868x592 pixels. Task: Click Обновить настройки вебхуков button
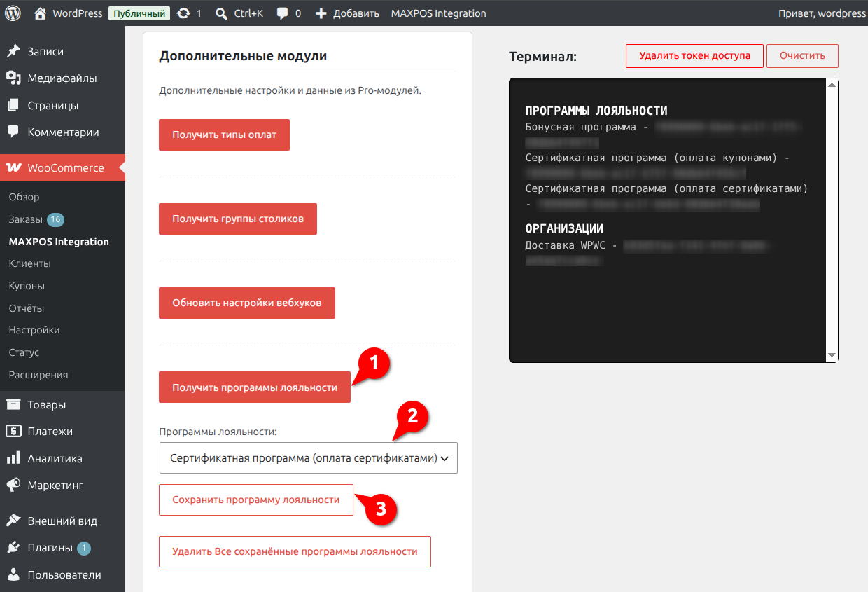247,303
